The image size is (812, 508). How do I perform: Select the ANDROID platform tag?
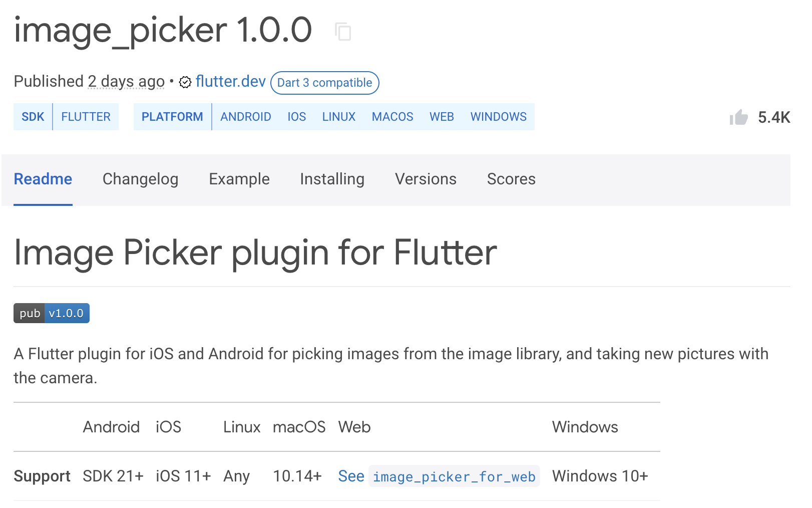click(x=245, y=117)
